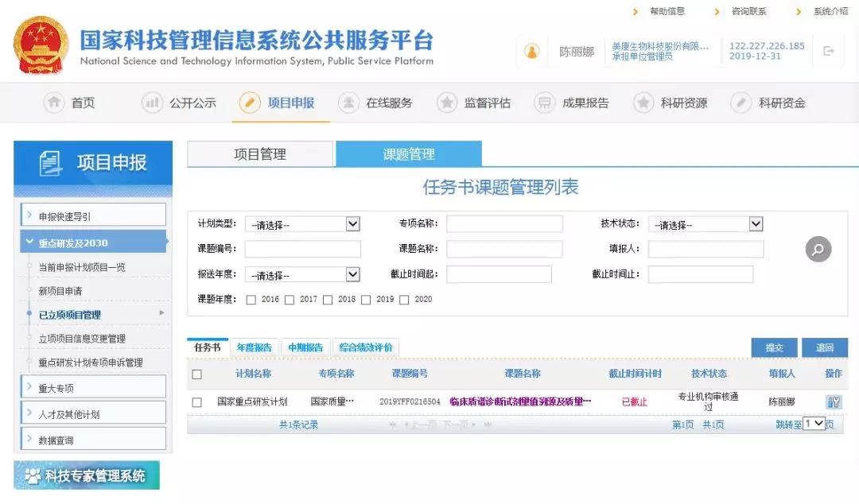The image size is (859, 504).
Task: Open 公开公示 navigation icon
Action: point(152,103)
